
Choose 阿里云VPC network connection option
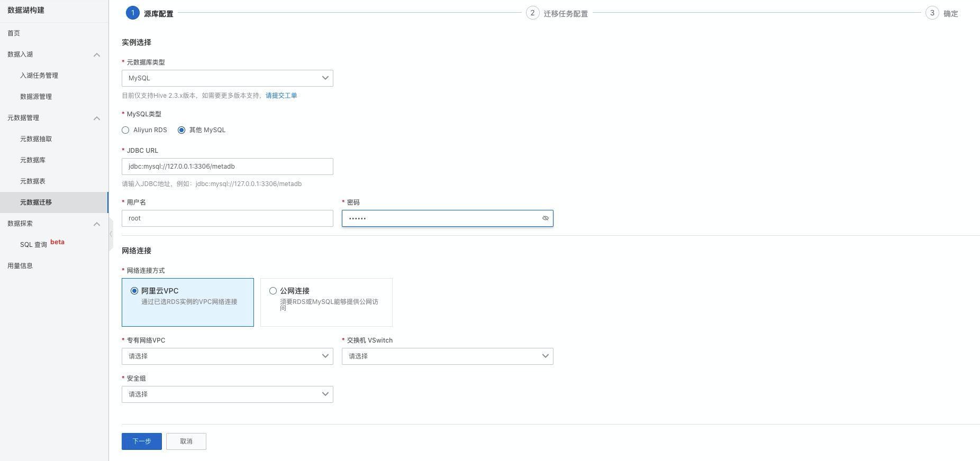(188, 302)
